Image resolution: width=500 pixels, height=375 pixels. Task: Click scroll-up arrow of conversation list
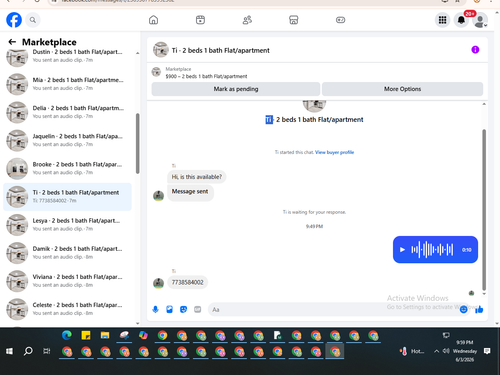click(x=137, y=53)
